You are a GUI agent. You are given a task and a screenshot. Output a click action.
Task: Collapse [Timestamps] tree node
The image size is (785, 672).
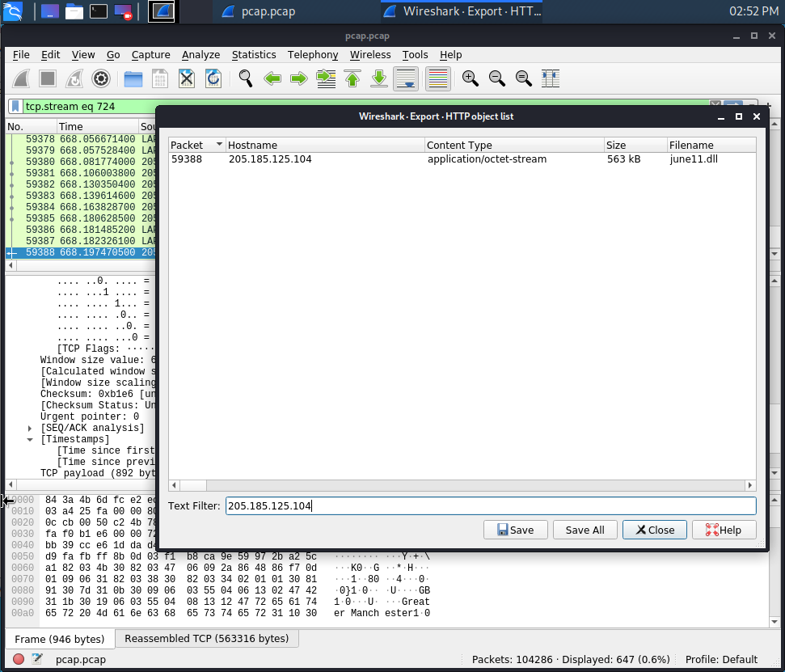click(x=30, y=440)
